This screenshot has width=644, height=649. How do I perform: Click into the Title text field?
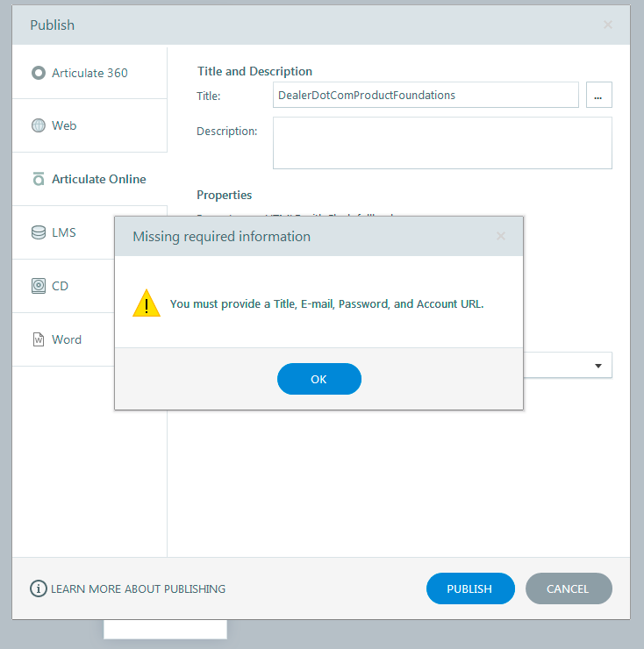[426, 95]
